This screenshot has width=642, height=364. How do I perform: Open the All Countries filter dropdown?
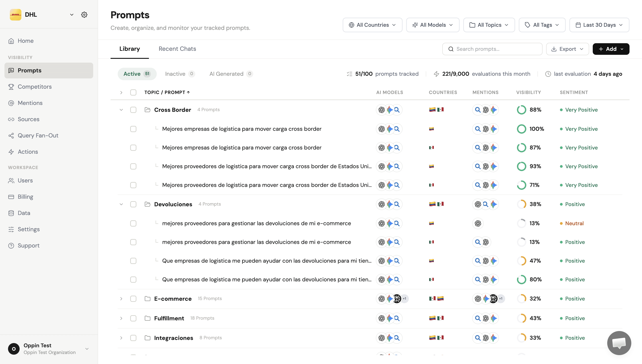click(372, 25)
